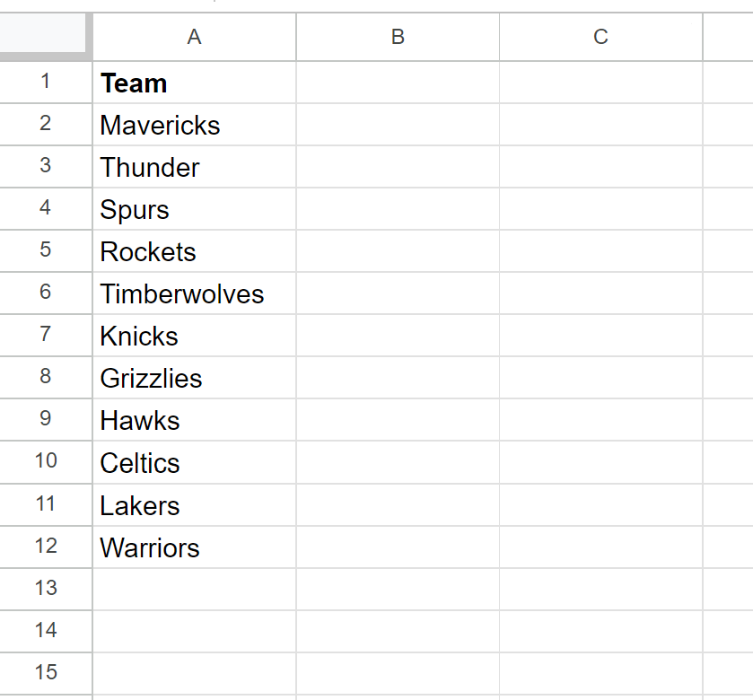This screenshot has height=700, width=753.
Task: Select column A header
Action: click(x=195, y=37)
